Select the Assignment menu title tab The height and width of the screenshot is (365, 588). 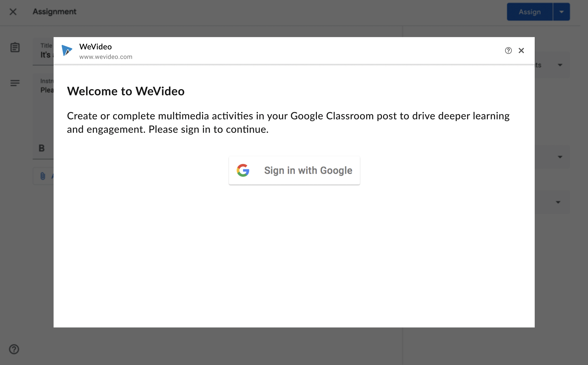(54, 11)
